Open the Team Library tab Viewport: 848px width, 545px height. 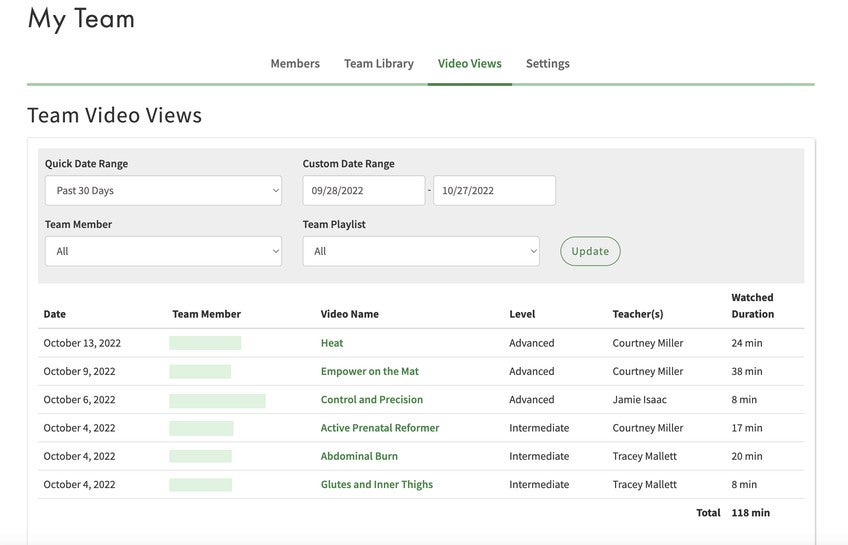pyautogui.click(x=378, y=64)
